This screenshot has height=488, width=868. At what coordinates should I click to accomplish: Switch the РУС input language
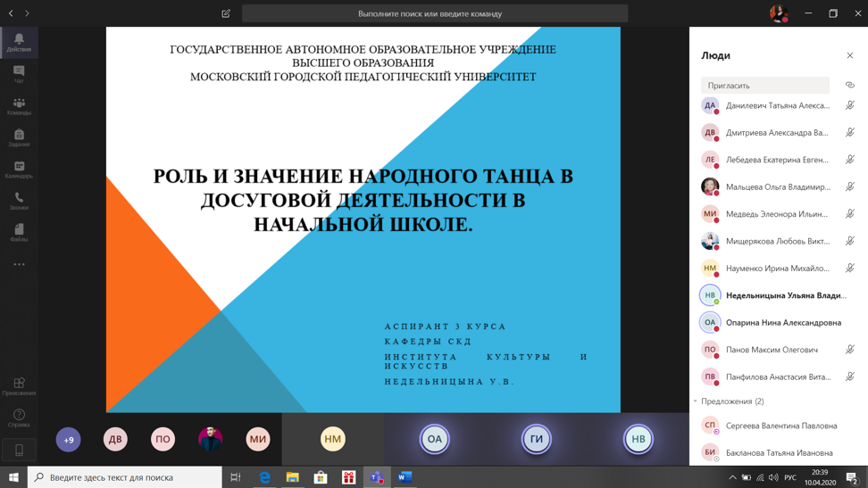[x=790, y=477]
